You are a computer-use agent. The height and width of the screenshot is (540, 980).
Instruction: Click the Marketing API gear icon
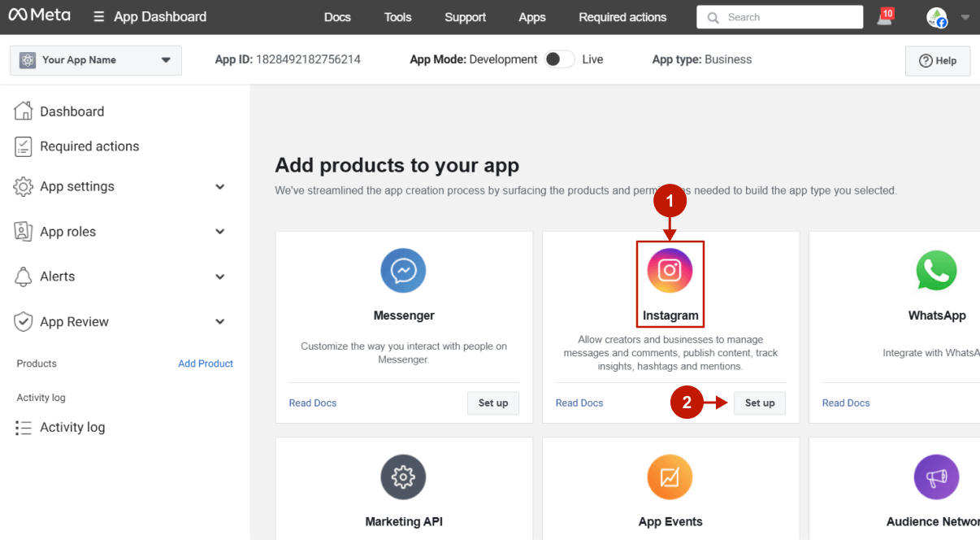coord(404,477)
